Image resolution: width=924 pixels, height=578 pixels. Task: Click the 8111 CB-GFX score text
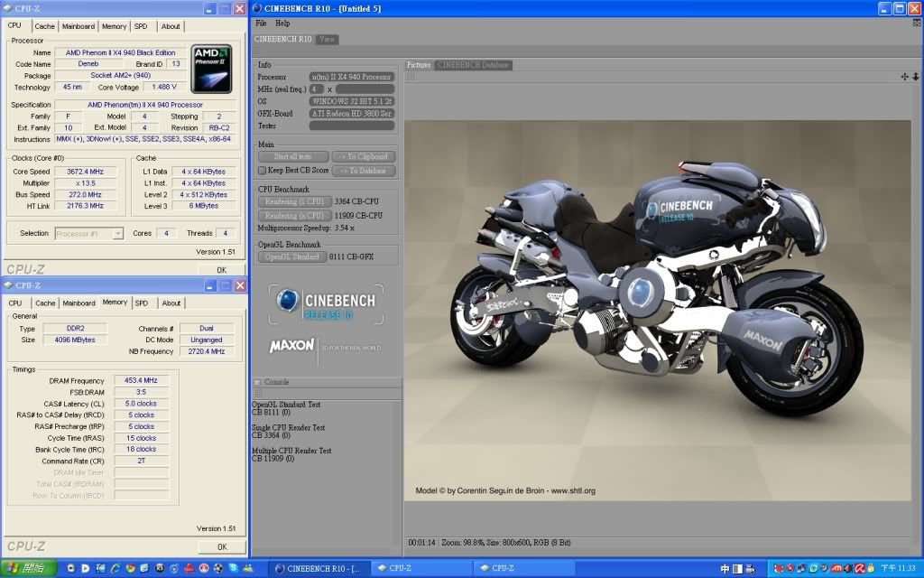[351, 256]
